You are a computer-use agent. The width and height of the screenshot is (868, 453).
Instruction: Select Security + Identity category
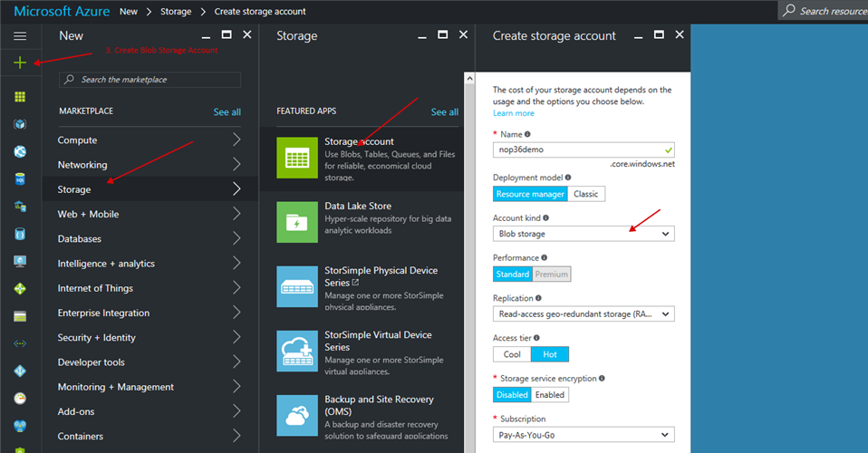149,337
